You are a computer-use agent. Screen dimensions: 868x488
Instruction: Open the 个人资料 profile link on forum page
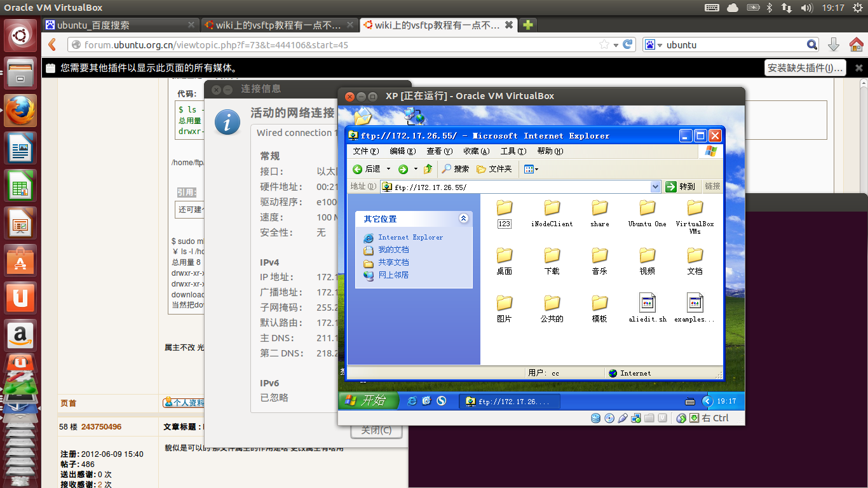(x=184, y=402)
